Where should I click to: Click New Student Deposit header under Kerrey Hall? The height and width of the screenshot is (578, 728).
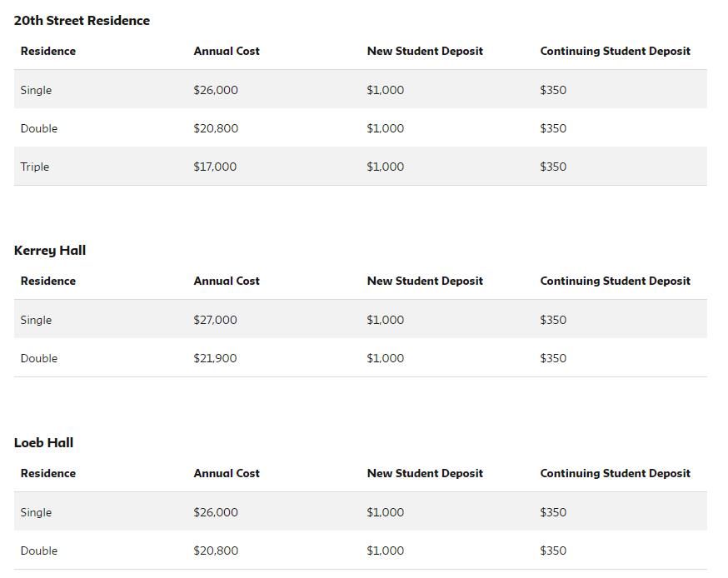click(425, 281)
